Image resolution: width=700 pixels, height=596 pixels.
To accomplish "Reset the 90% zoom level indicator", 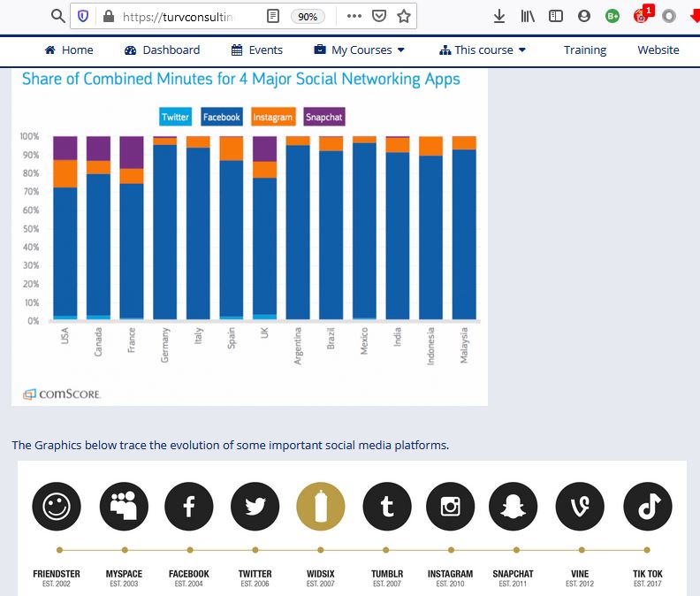I will pyautogui.click(x=308, y=17).
